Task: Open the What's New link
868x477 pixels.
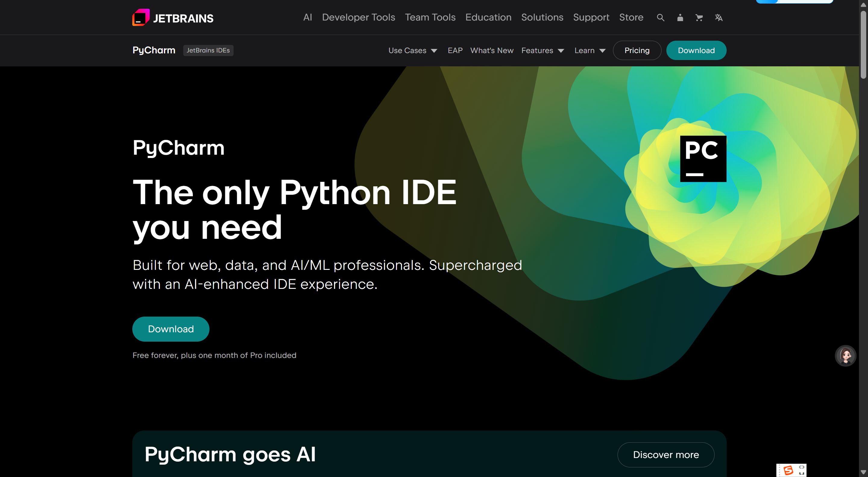Action: pos(492,51)
